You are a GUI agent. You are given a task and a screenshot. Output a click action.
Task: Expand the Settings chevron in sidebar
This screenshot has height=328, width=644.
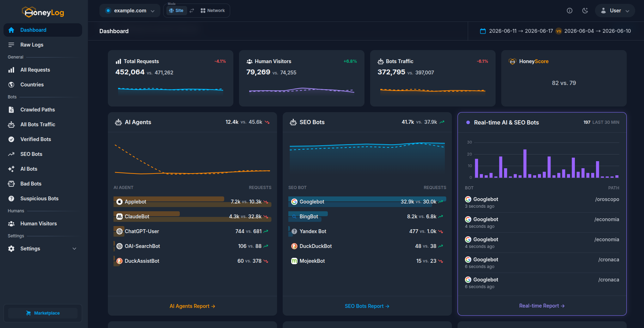tap(74, 249)
